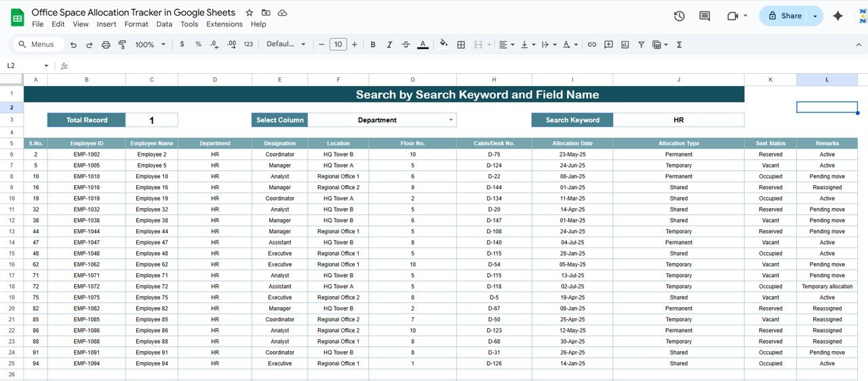Click the print icon in toolbar
868x381 pixels.
point(106,45)
